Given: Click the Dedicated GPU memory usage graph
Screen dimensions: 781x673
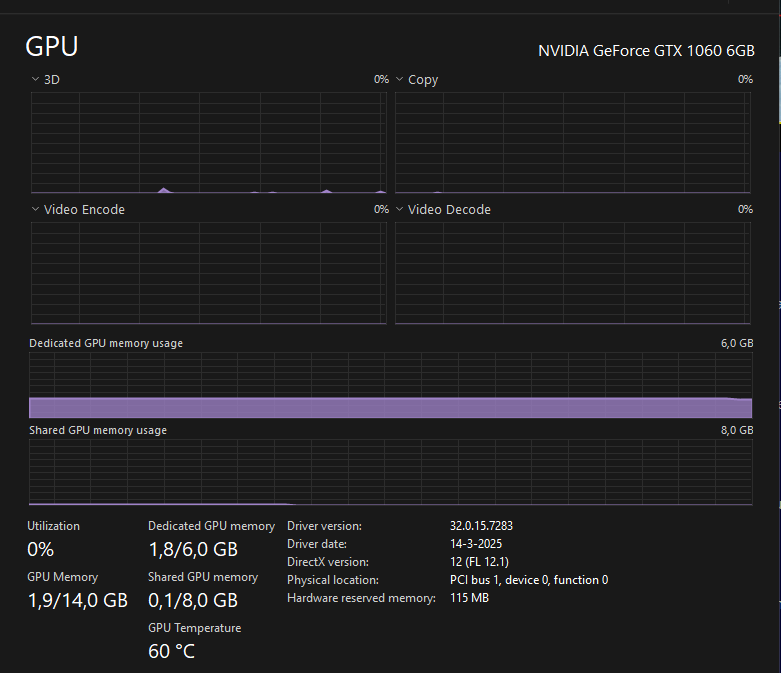Looking at the screenshot, I should click(x=390, y=385).
